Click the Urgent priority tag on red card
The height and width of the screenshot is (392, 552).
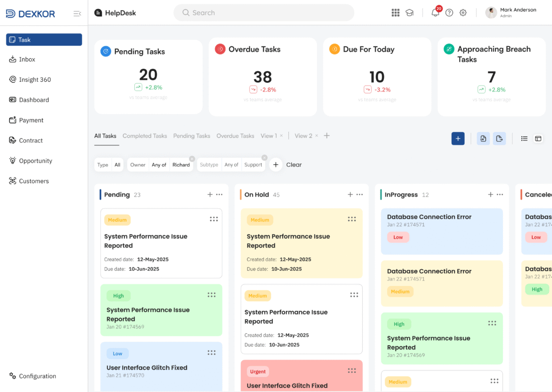coord(258,372)
